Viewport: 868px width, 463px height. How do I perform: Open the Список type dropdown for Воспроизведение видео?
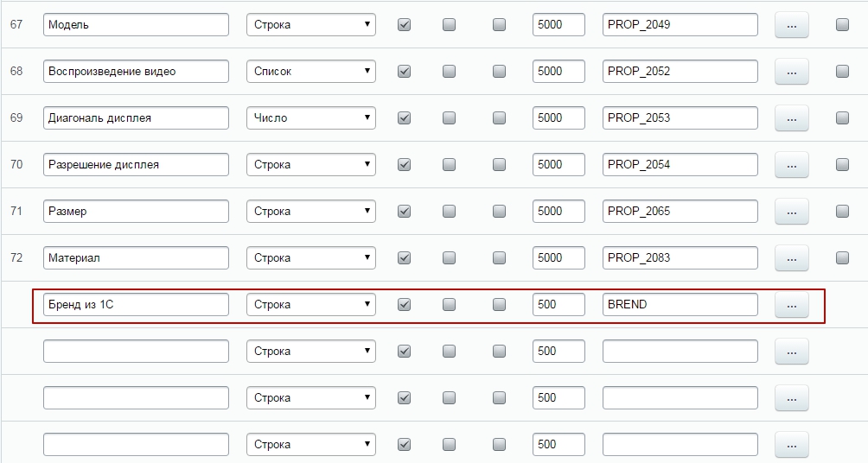311,72
